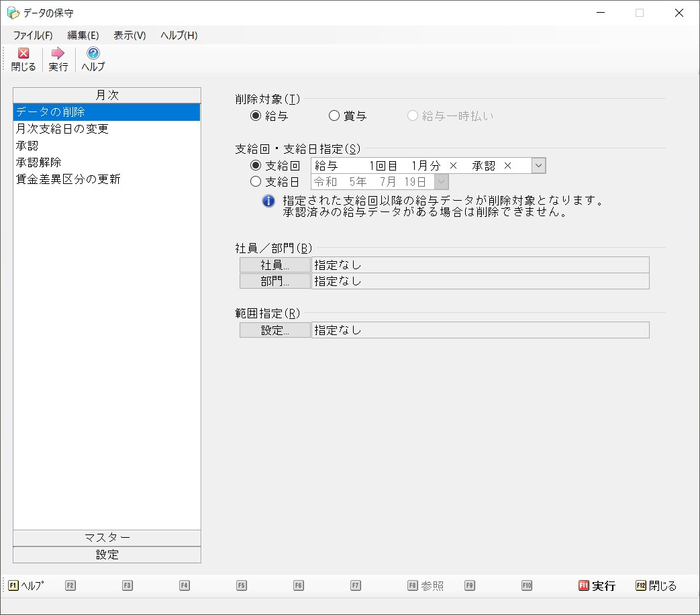This screenshot has height=615, width=700.
Task: Click the 社員... button
Action: click(x=275, y=265)
